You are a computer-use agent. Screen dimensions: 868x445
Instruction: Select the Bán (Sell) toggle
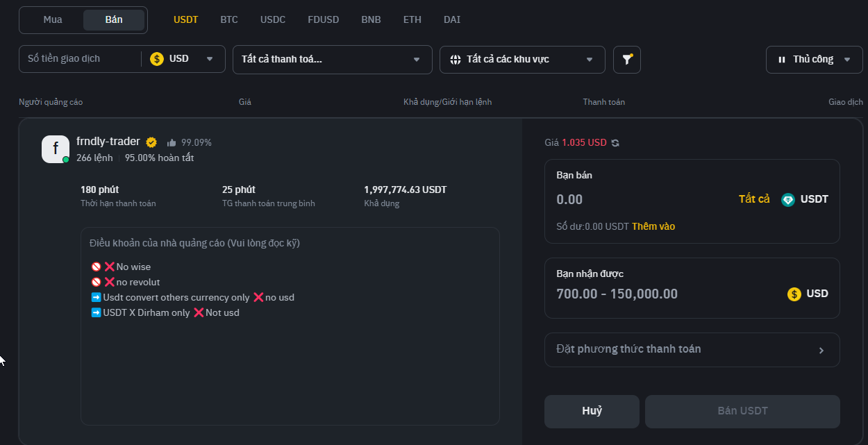(x=114, y=20)
